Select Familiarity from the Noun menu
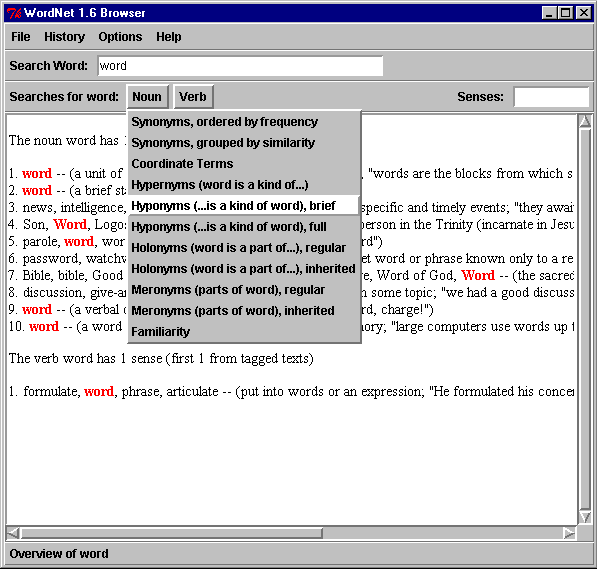 [244, 332]
